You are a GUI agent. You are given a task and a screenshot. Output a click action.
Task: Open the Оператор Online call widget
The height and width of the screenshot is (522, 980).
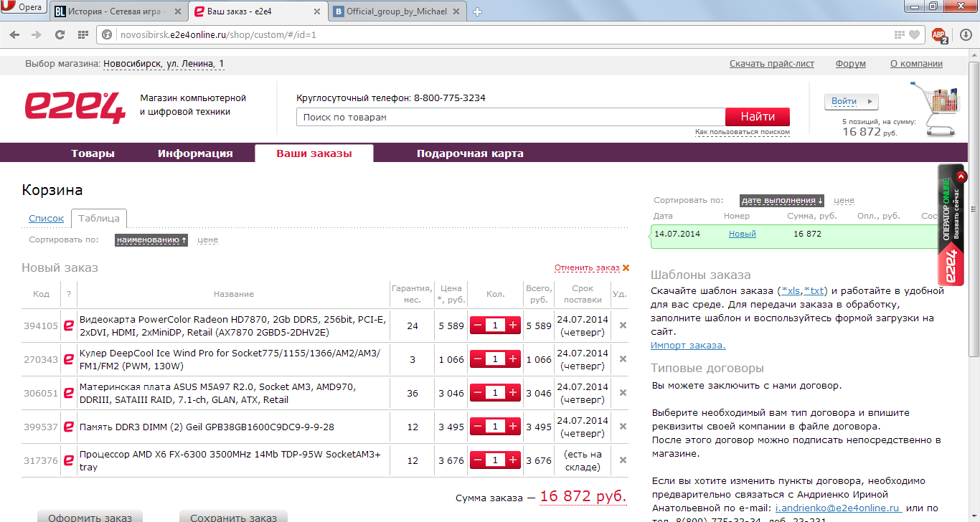(x=951, y=226)
